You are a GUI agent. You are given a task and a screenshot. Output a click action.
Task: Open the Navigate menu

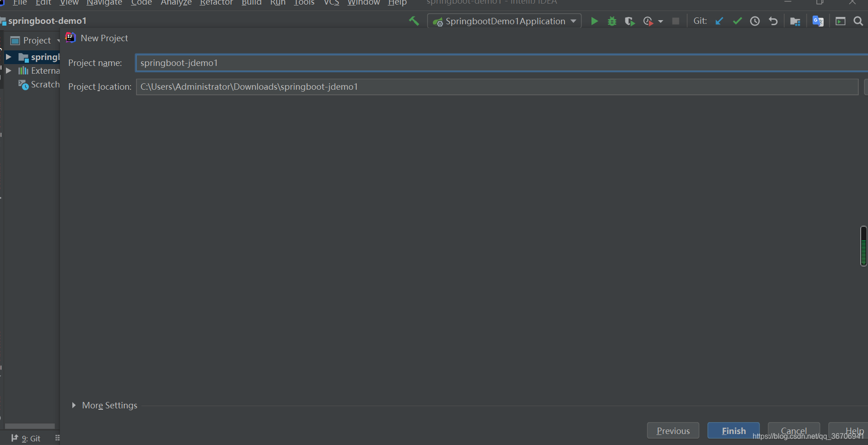[x=104, y=3]
